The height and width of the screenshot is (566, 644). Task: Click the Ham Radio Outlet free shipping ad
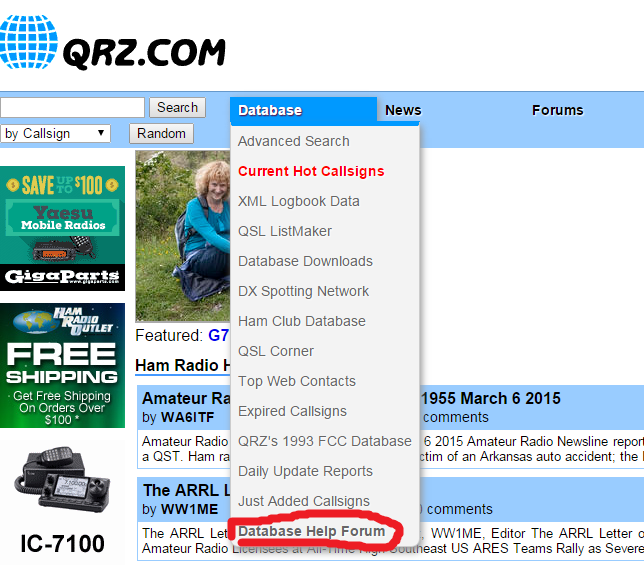[x=62, y=365]
